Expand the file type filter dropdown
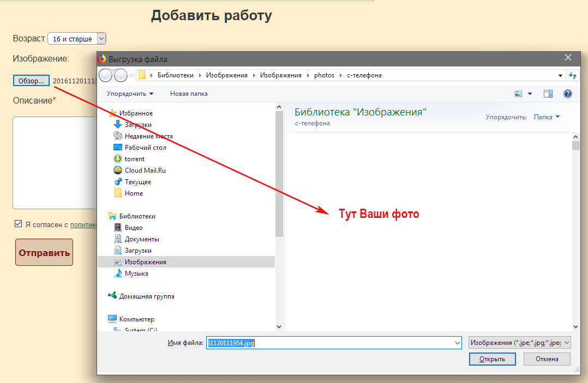 pyautogui.click(x=520, y=343)
